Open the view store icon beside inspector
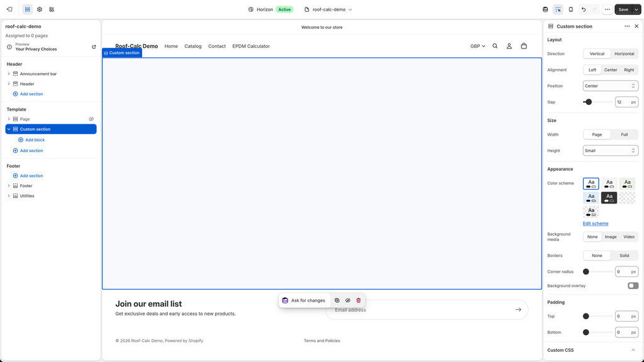644x362 pixels. [545, 9]
